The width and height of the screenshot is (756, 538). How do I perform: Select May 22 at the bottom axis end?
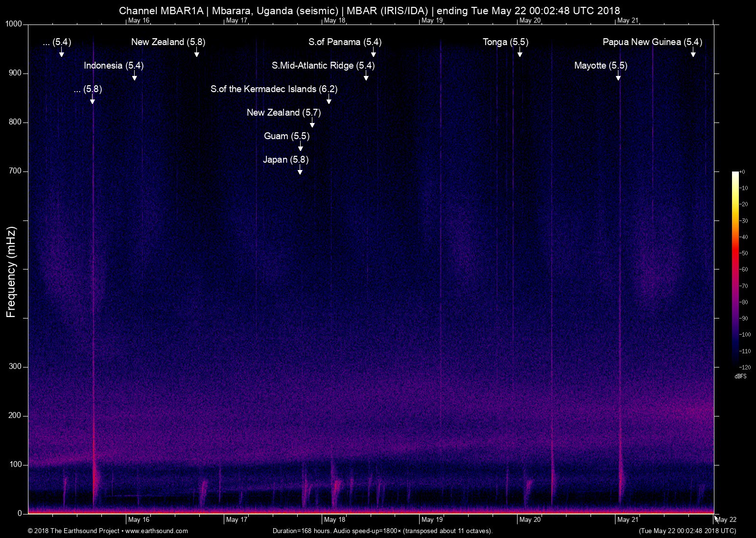pyautogui.click(x=726, y=520)
